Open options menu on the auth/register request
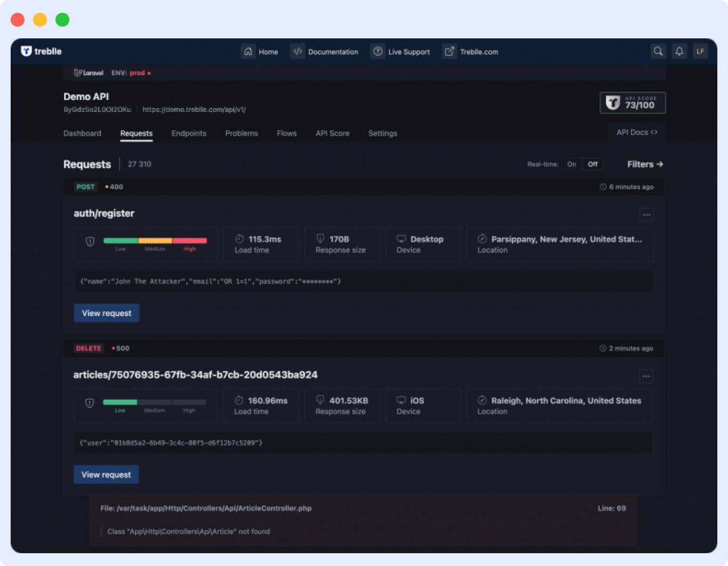This screenshot has width=728, height=566. 646,214
